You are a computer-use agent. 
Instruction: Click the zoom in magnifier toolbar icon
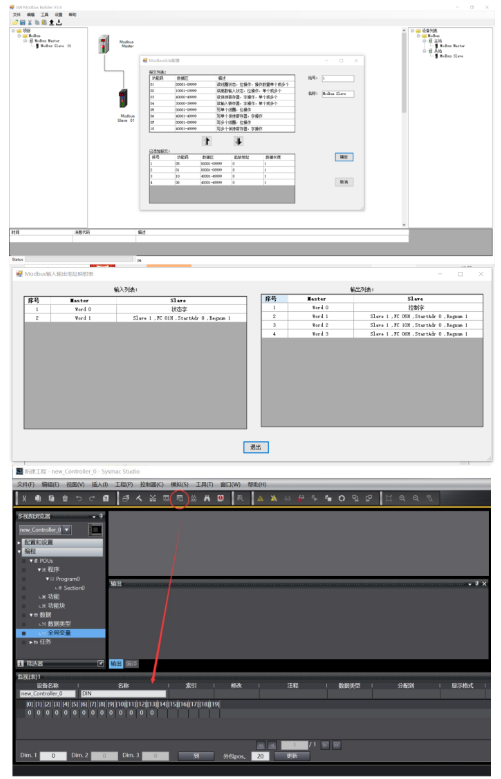point(402,498)
